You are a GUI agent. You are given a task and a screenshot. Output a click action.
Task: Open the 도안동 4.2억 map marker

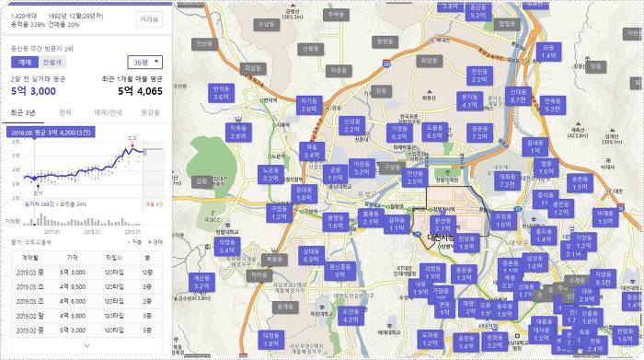[x=351, y=316]
